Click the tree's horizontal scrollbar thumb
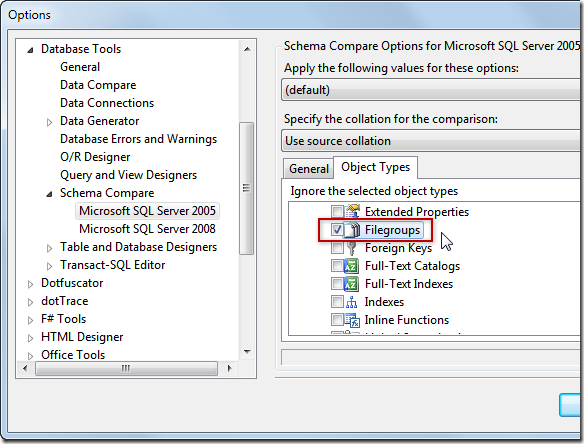The image size is (584, 444). tap(126, 368)
